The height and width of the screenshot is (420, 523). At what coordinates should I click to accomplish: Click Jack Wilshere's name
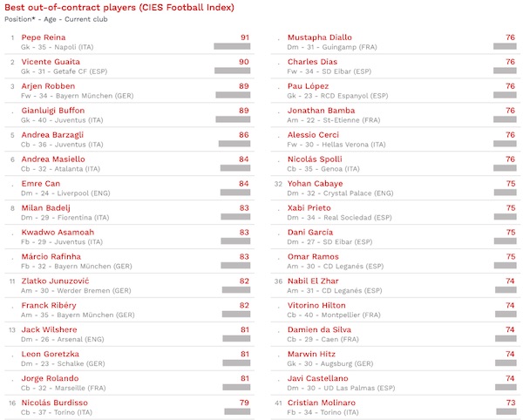(x=46, y=329)
